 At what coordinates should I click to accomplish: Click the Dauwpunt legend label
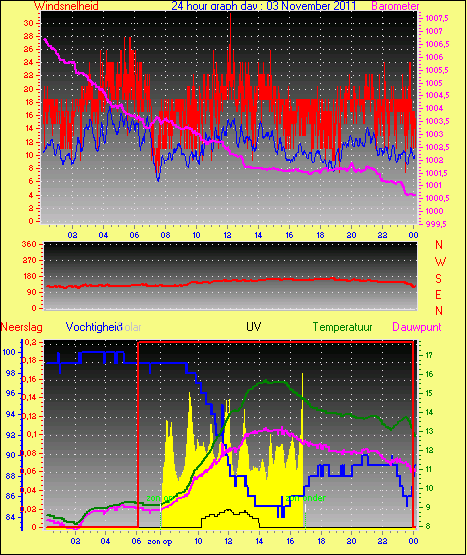[x=417, y=327]
